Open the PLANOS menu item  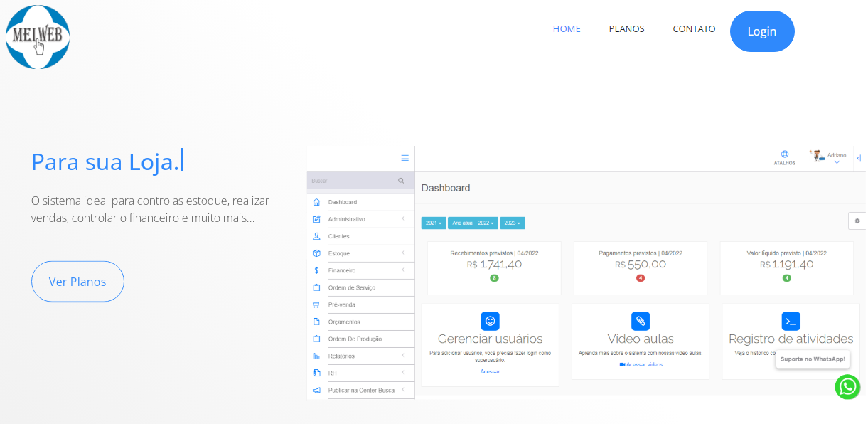click(626, 29)
